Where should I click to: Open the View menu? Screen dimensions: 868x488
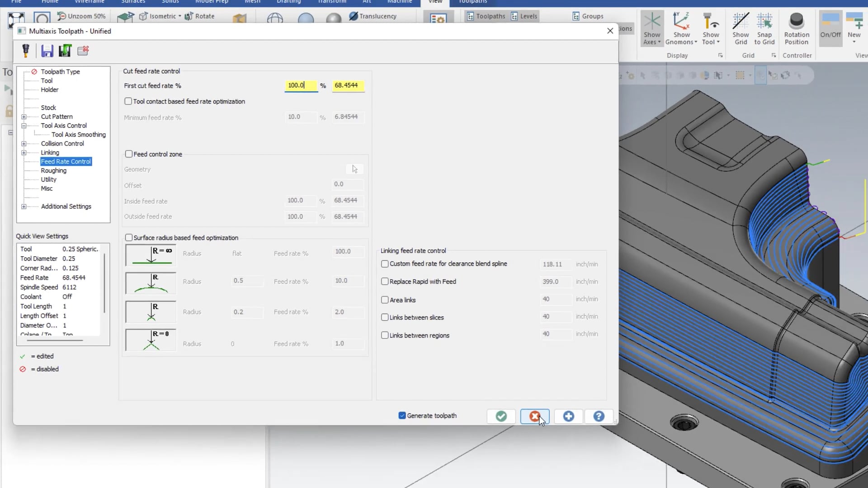[x=436, y=2]
